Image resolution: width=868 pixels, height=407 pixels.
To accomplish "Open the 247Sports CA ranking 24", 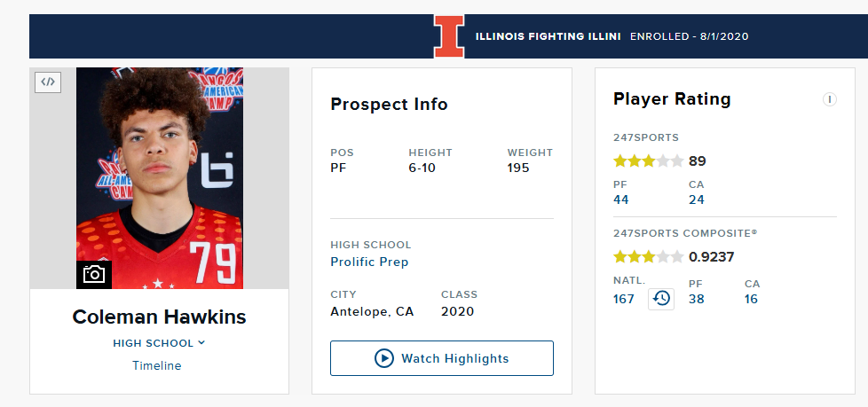I will [697, 200].
